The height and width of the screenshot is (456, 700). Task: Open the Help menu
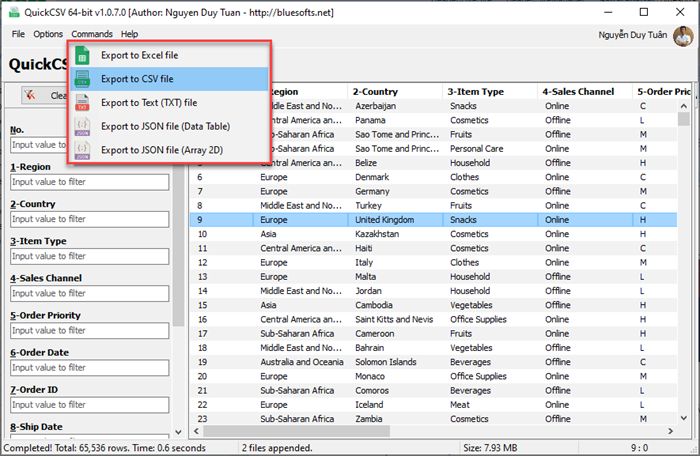click(130, 34)
